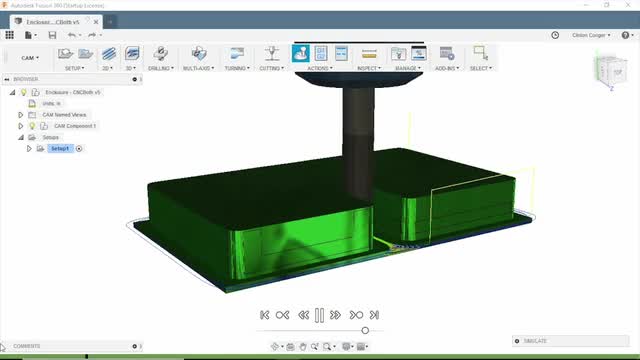Click the Multi-Axis toolpath icon
Screen dimensions: 640x360
point(199,53)
